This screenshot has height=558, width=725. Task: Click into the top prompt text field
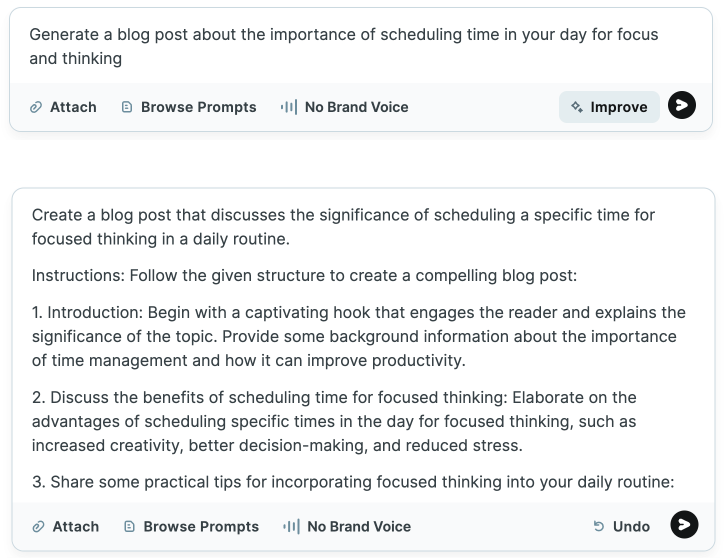pos(343,46)
